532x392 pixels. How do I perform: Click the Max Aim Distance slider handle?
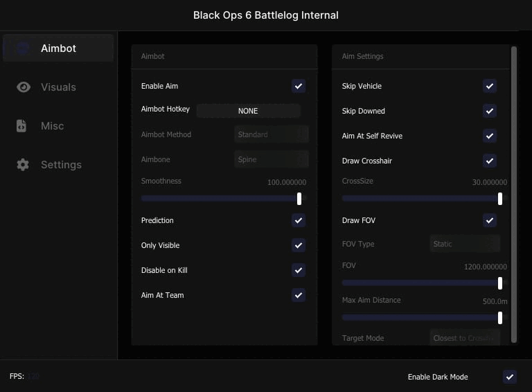(500, 317)
